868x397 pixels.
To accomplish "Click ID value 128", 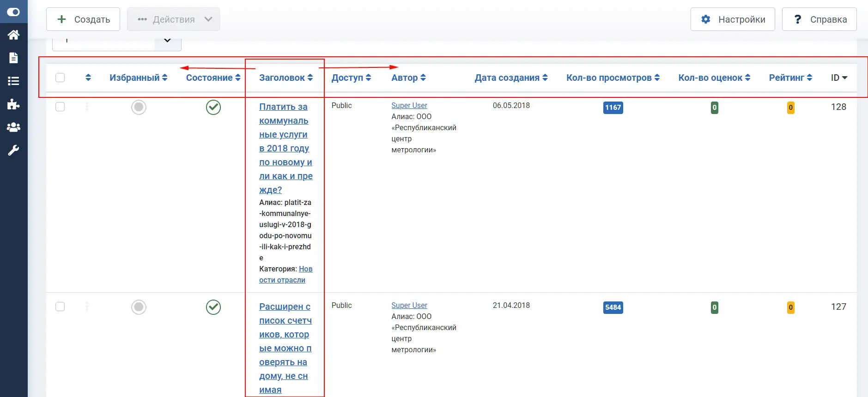I will click(838, 107).
